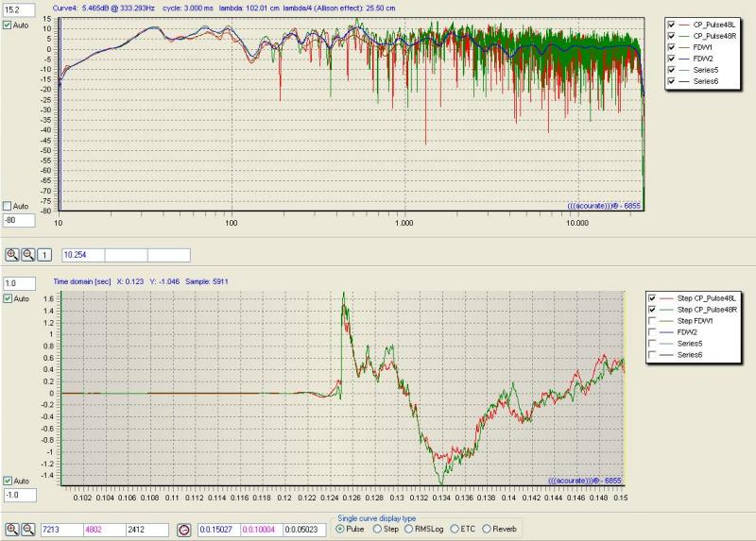
Task: Click the Curve4 readout text
Action: (224, 8)
